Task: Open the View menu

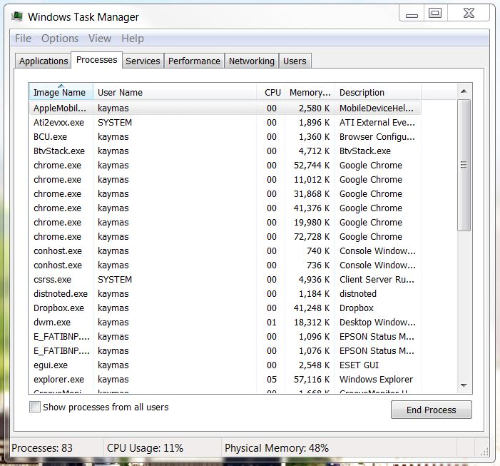Action: [99, 38]
